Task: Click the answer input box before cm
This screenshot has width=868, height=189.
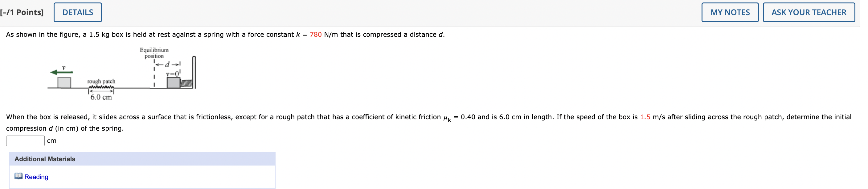Action: click(x=25, y=141)
